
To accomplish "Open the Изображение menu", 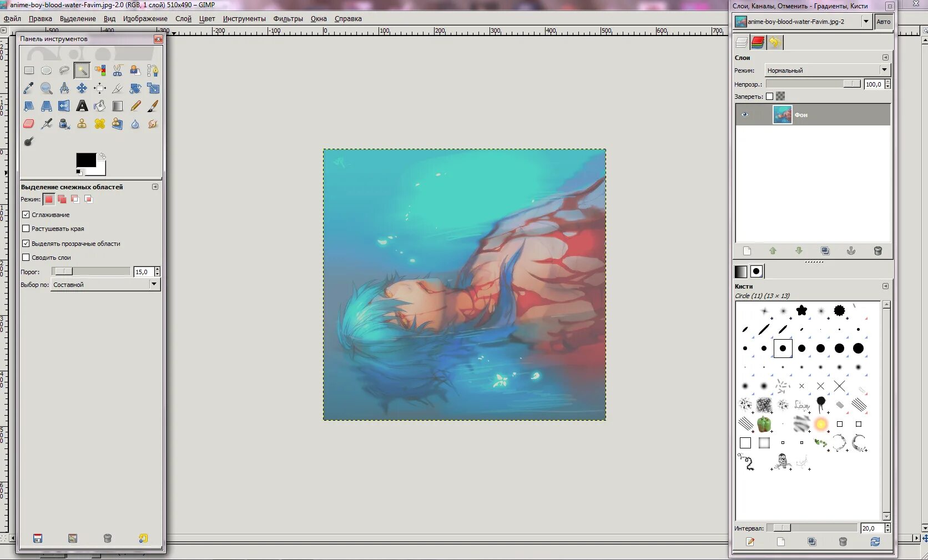I will (x=145, y=18).
